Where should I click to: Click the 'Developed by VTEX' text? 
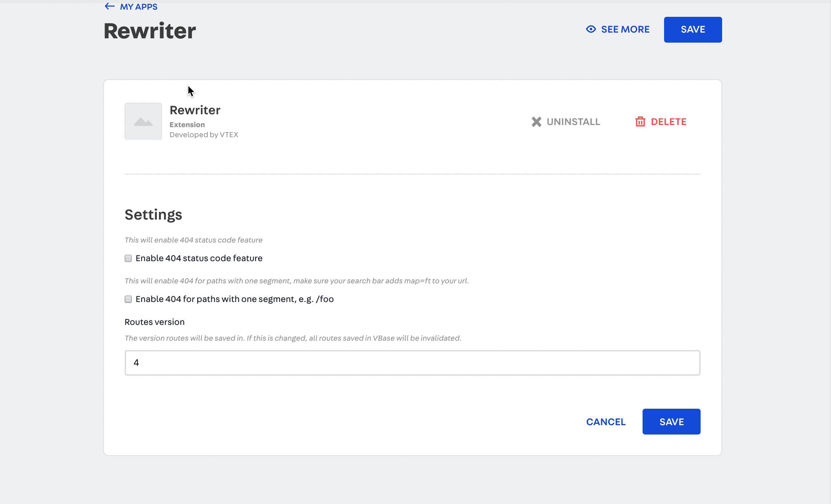(204, 135)
